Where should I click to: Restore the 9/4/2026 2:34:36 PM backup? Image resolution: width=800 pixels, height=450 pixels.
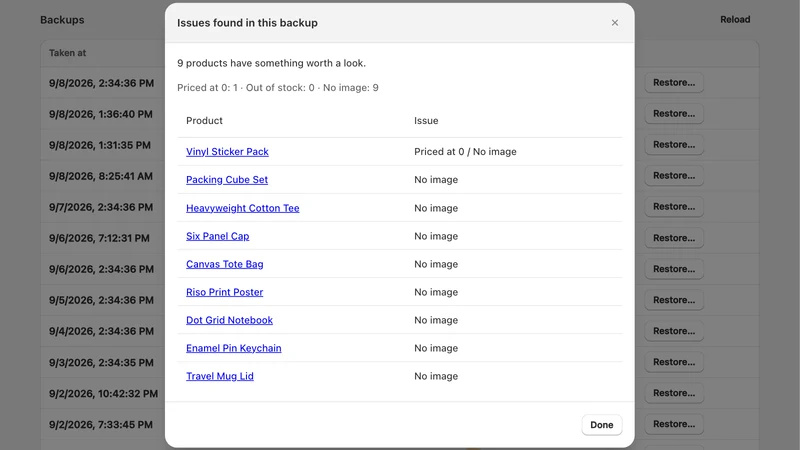coord(674,331)
